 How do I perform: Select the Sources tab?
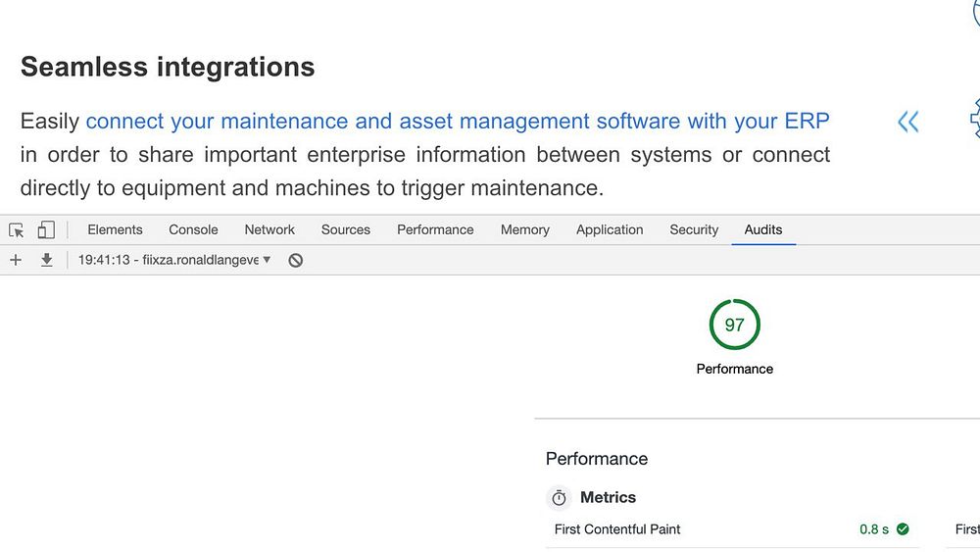[346, 229]
